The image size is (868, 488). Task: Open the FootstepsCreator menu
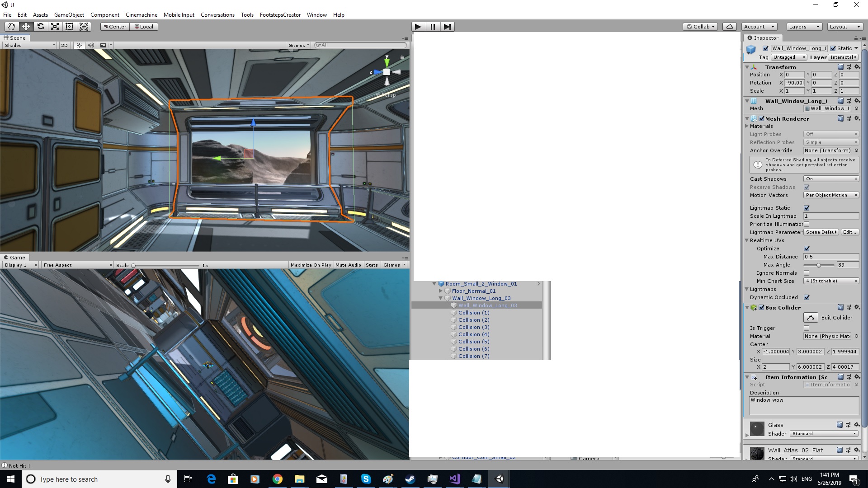click(x=280, y=14)
